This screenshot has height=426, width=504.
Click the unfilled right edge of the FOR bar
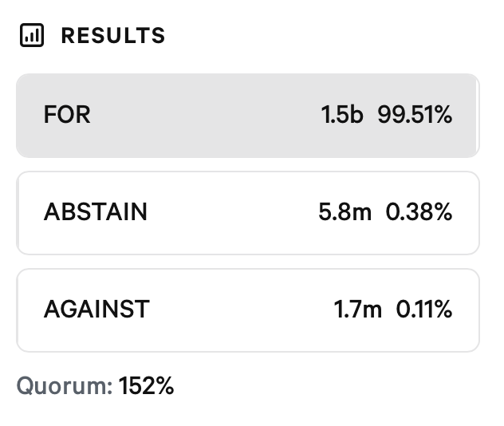point(478,116)
